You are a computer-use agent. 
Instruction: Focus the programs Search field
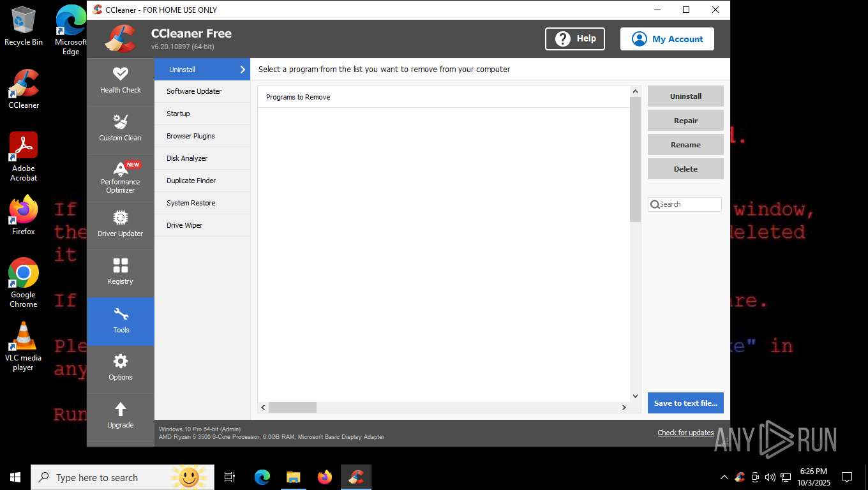point(685,204)
